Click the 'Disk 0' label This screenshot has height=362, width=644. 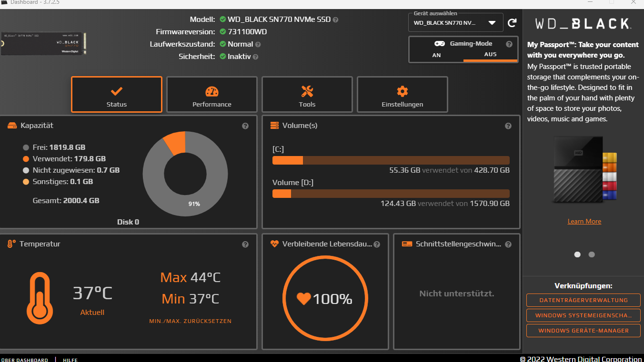click(x=128, y=222)
